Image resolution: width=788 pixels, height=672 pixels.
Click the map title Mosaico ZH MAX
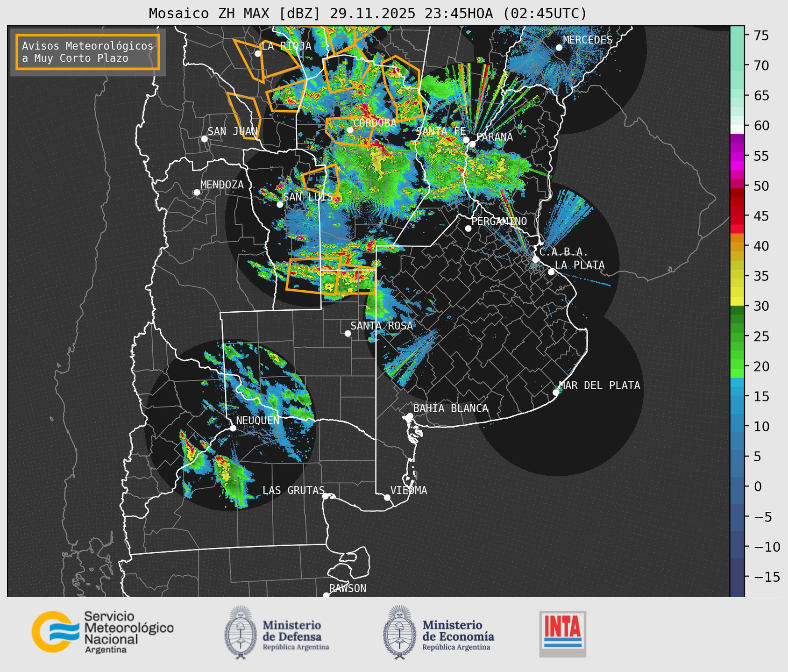tap(368, 13)
